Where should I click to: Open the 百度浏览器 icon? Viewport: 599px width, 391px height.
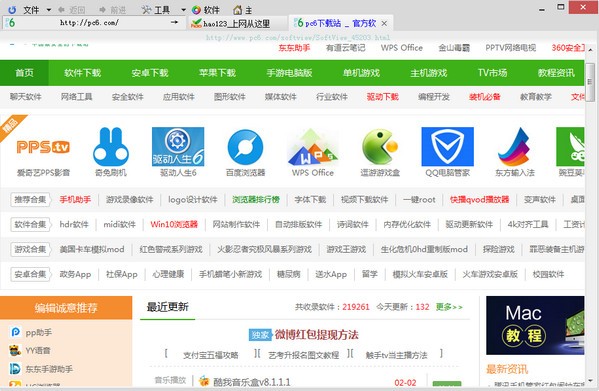click(245, 147)
